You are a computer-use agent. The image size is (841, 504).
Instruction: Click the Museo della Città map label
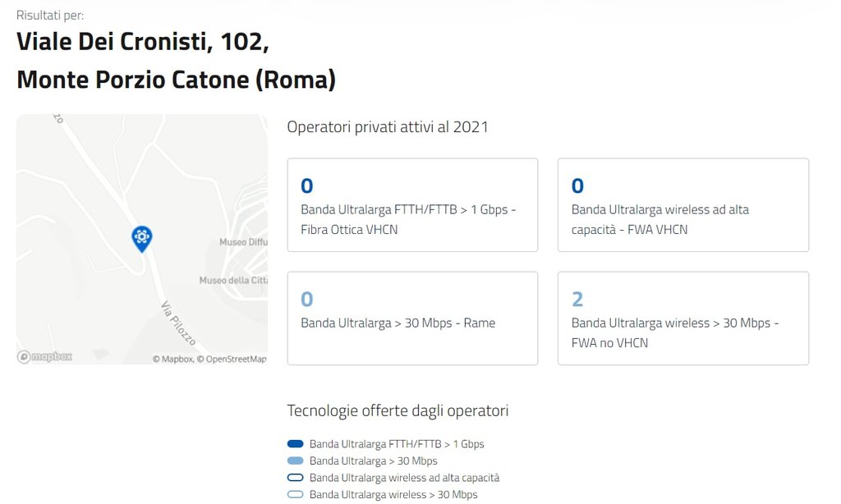(233, 281)
